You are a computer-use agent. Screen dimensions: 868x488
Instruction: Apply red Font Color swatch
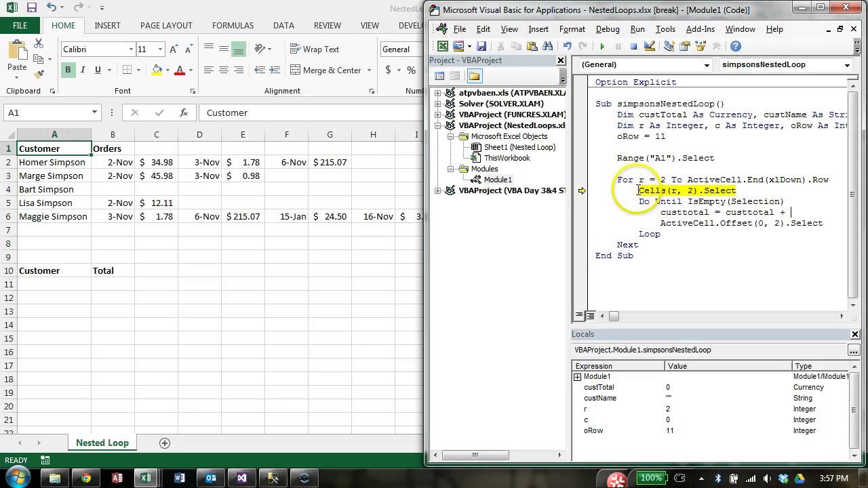pyautogui.click(x=180, y=70)
